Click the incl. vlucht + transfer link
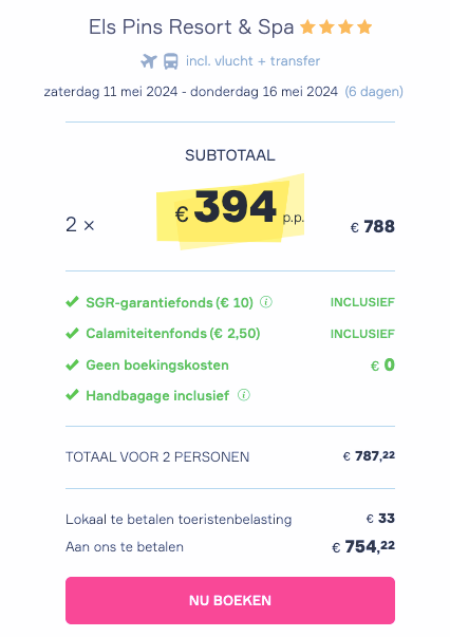 (253, 61)
